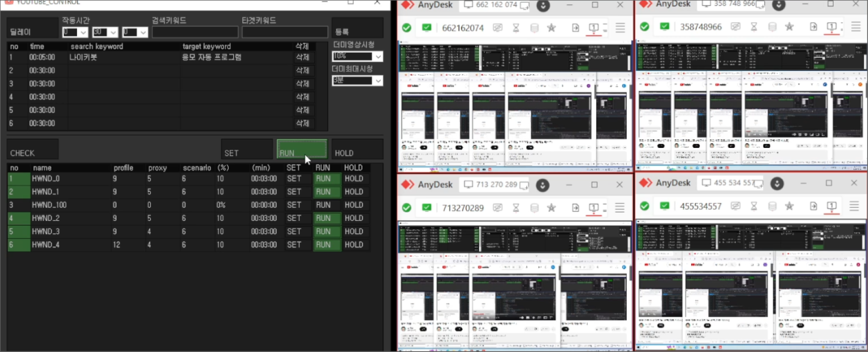868x352 pixels.
Task: Click HOLD for the HWND_100 row
Action: coord(355,205)
